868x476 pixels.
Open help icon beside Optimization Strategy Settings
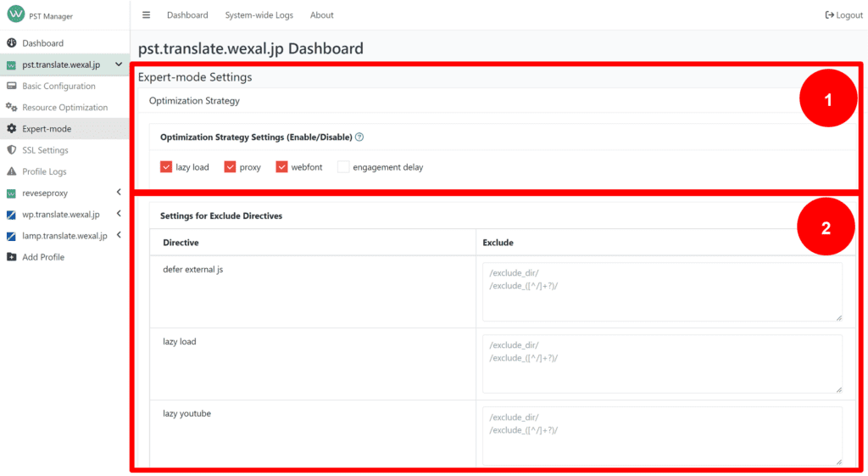359,137
